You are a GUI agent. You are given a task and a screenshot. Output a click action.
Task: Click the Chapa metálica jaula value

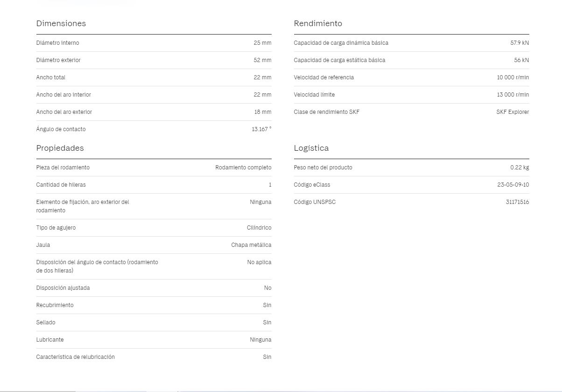(251, 245)
